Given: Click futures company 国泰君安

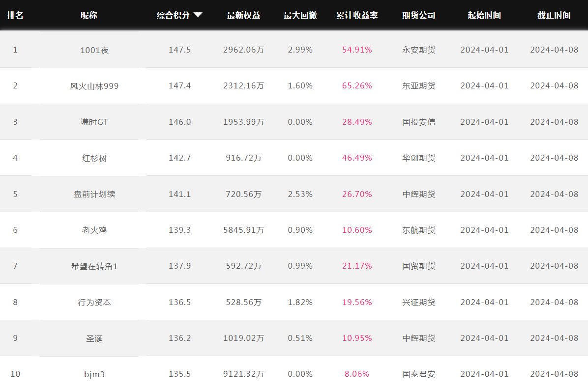Looking at the screenshot, I should [419, 374].
